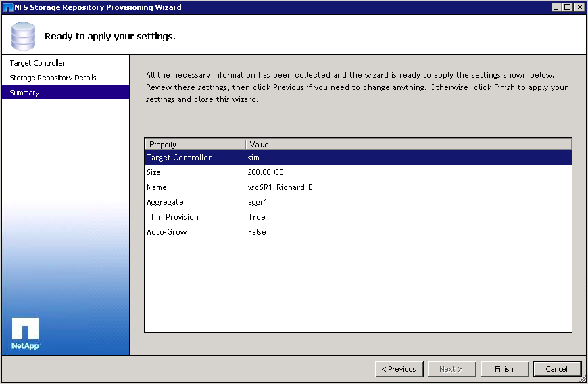This screenshot has height=384, width=588.
Task: Minimize the wizard window
Action: point(556,7)
